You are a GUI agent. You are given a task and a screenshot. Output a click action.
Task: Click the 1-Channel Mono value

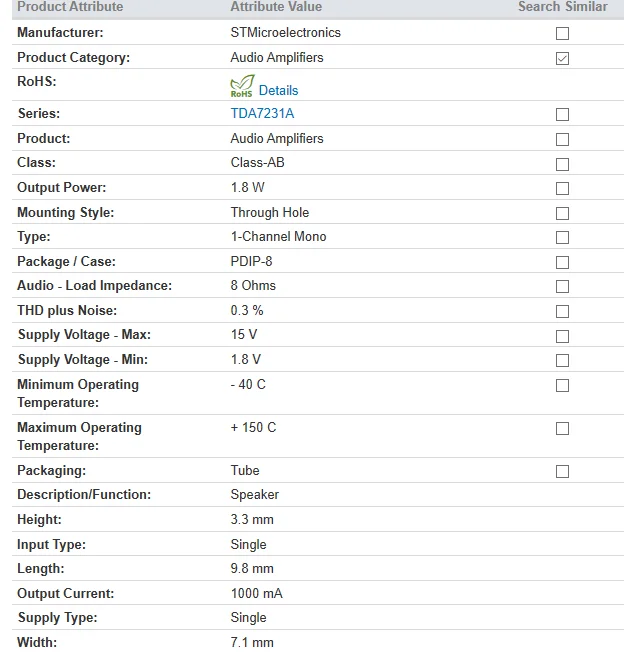[279, 237]
